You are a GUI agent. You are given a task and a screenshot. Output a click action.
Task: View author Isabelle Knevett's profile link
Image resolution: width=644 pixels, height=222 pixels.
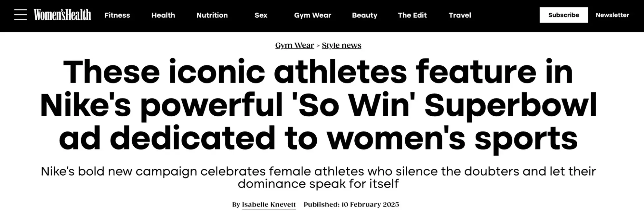(x=269, y=205)
